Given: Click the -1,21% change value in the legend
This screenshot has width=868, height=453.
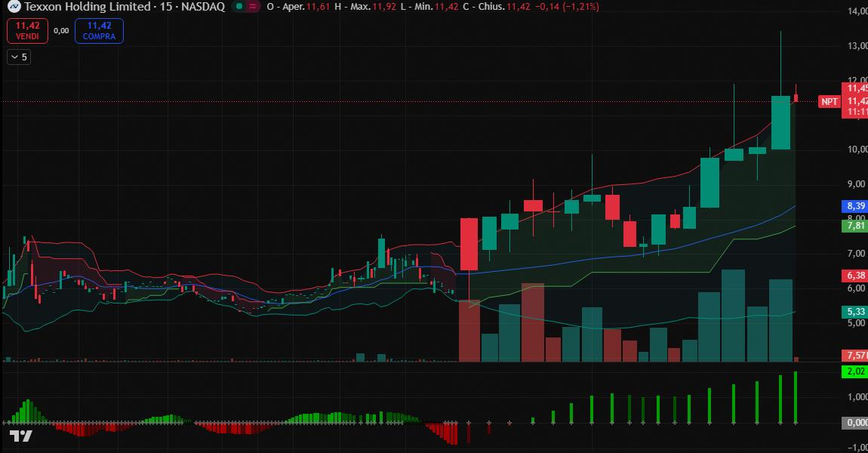Looking at the screenshot, I should (581, 7).
